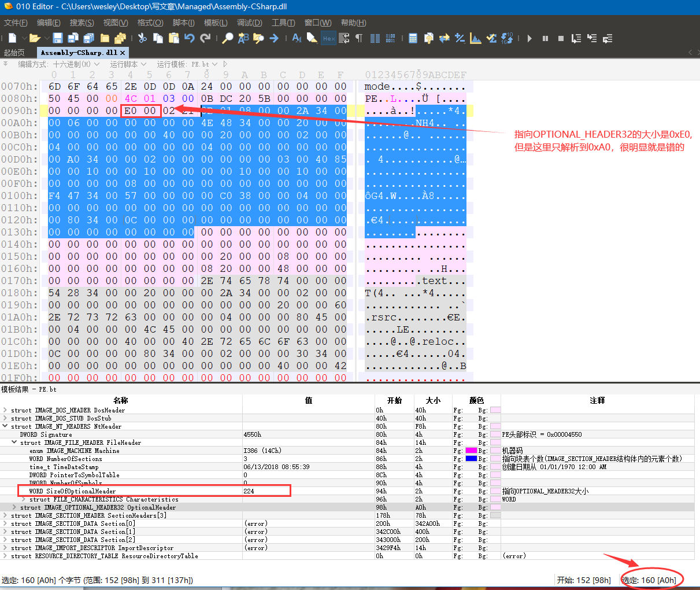Click the Run play button

click(529, 38)
